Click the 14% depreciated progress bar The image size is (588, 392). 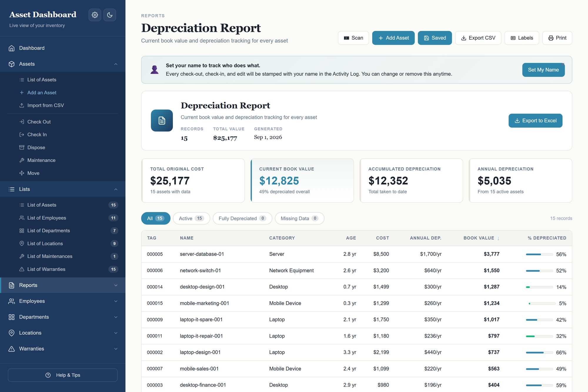click(x=539, y=287)
